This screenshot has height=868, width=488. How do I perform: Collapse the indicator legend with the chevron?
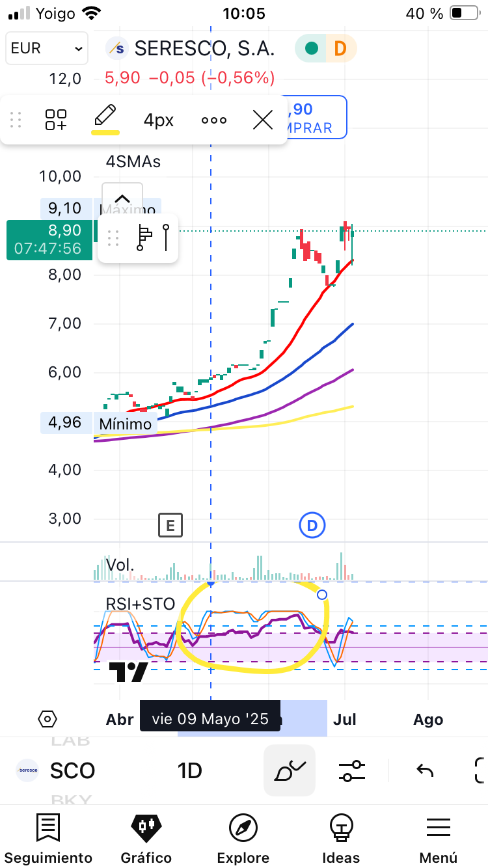tap(122, 198)
